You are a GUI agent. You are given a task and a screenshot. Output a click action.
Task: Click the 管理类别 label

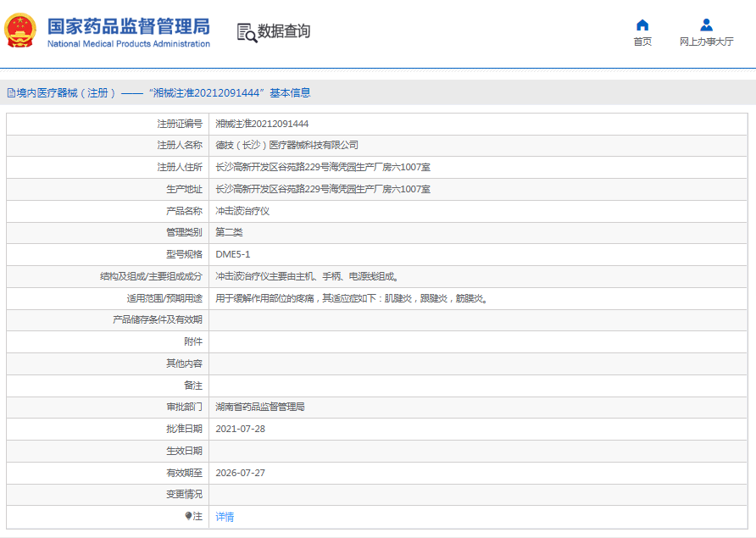tap(184, 232)
